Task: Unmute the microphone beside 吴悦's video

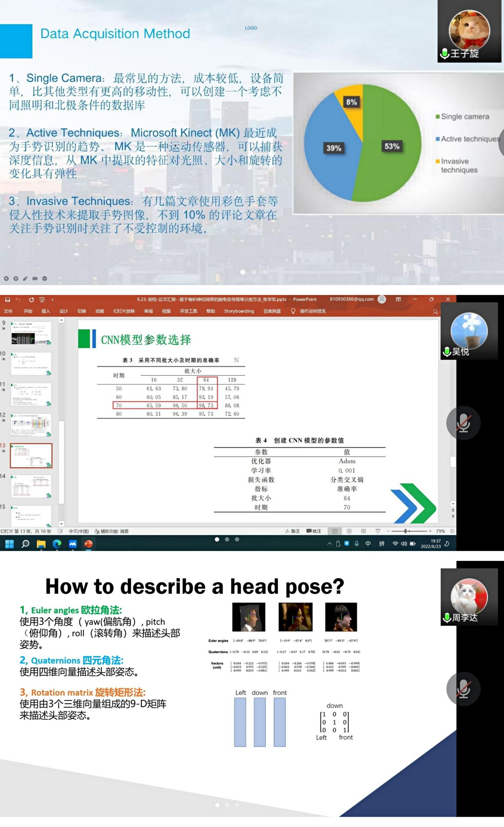Action: (x=463, y=423)
